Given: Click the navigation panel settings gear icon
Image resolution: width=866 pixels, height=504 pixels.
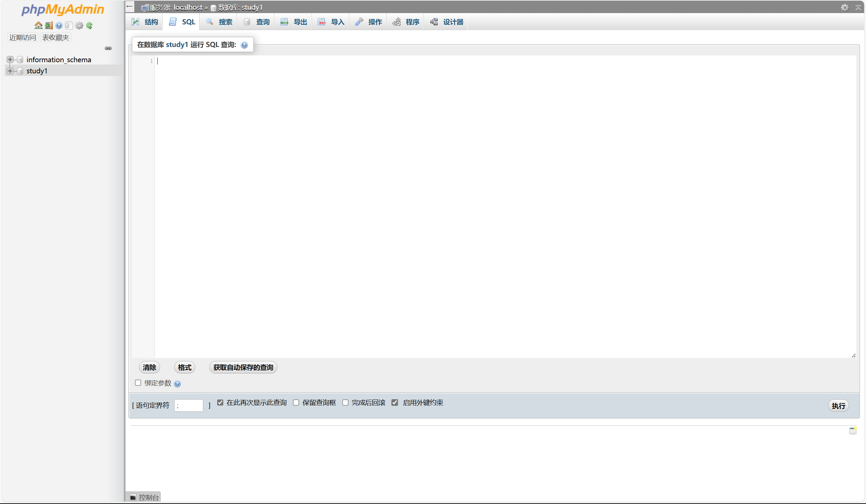Looking at the screenshot, I should click(x=79, y=25).
